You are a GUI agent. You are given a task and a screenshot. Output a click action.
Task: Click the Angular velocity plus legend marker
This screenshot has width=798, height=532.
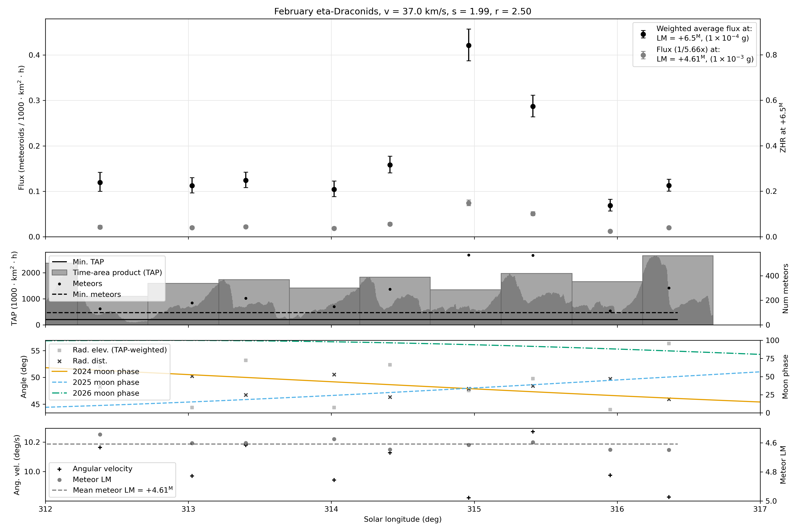click(59, 469)
